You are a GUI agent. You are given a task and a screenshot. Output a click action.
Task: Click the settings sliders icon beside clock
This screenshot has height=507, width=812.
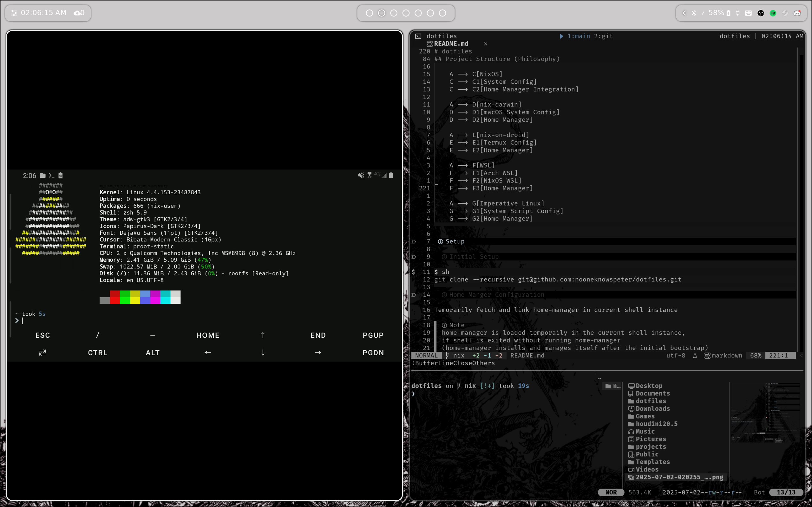(x=14, y=13)
